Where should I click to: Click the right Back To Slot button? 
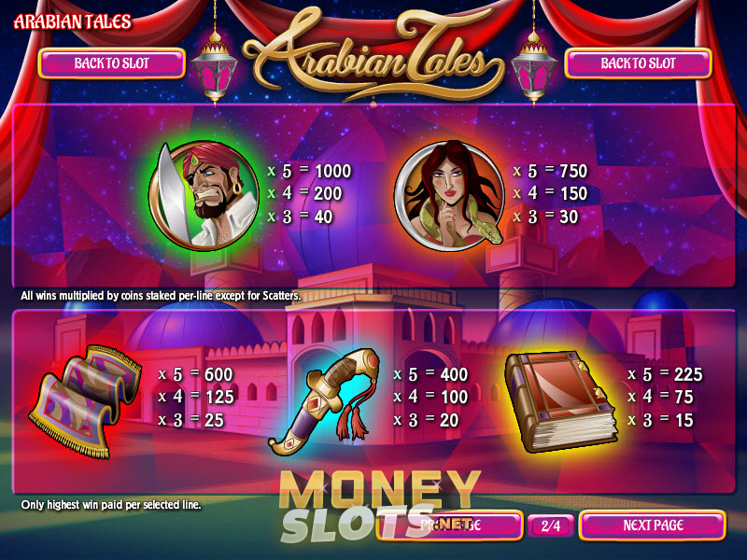pos(638,63)
